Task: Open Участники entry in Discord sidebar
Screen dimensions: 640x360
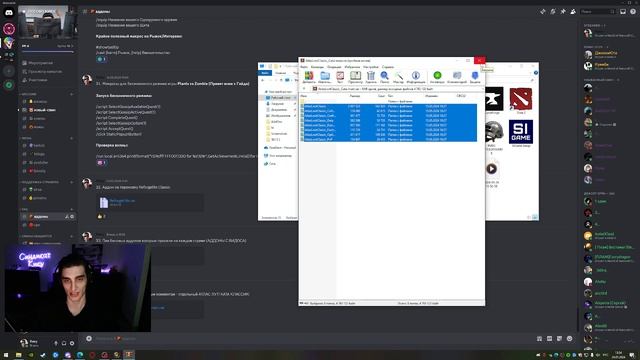Action: 47,80
